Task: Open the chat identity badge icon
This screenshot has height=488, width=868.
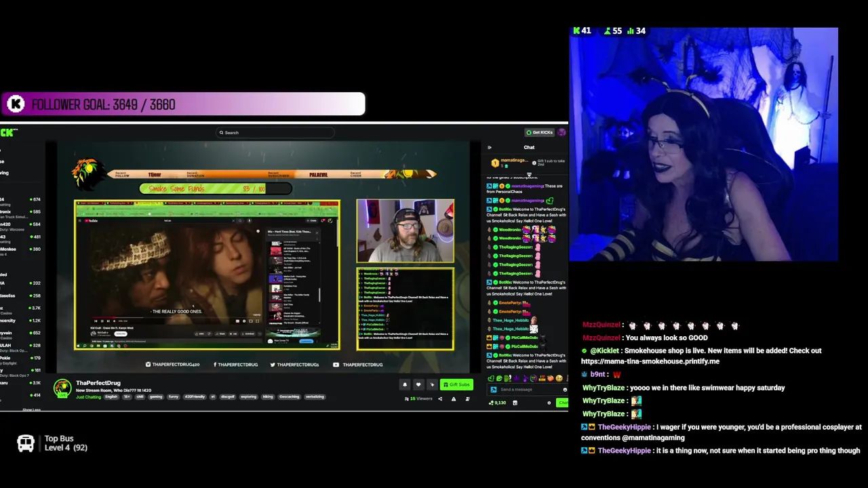Action: pyautogui.click(x=494, y=390)
